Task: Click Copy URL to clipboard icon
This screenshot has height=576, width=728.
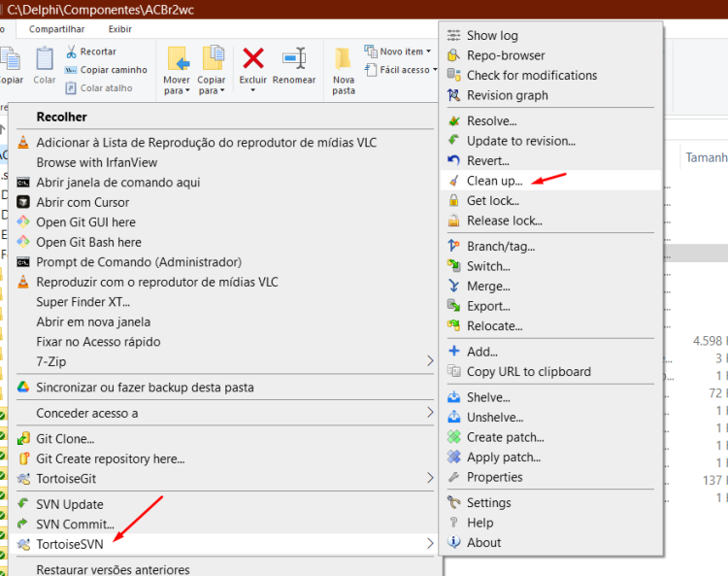Action: click(453, 372)
